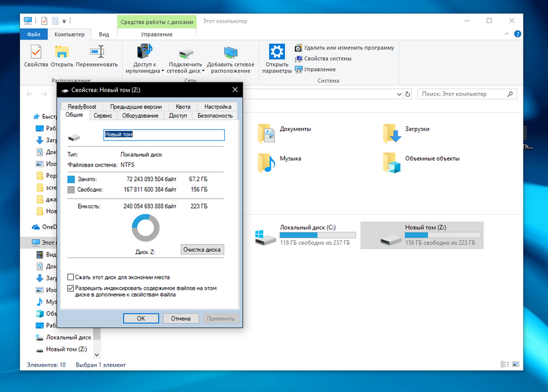
Task: Select the Quota (Квота) tab
Action: click(x=183, y=107)
